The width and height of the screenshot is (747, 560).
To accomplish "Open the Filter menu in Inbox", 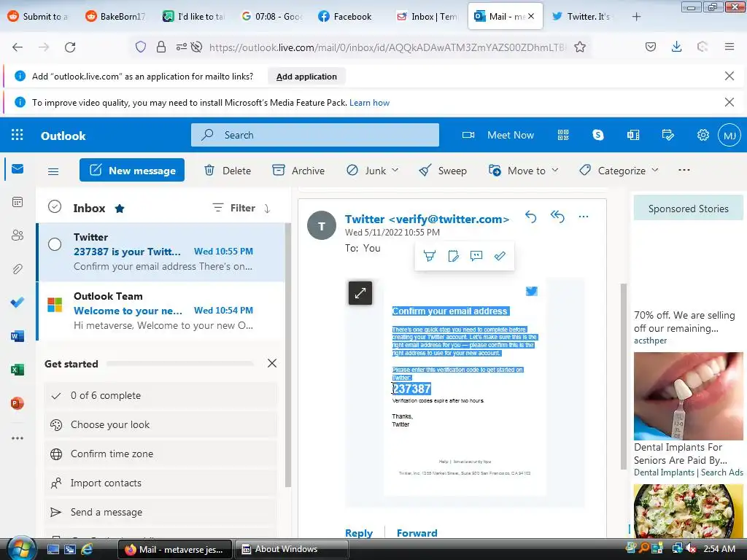I will click(233, 208).
